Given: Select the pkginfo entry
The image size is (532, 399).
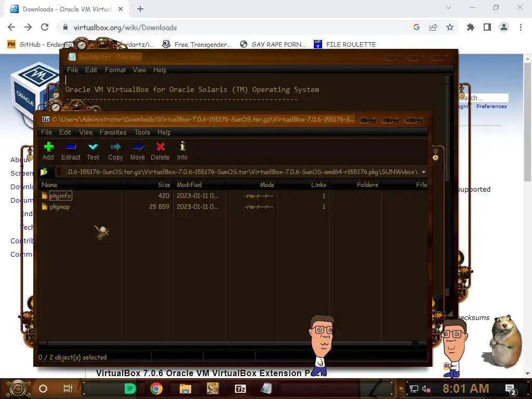Looking at the screenshot, I should tap(60, 196).
